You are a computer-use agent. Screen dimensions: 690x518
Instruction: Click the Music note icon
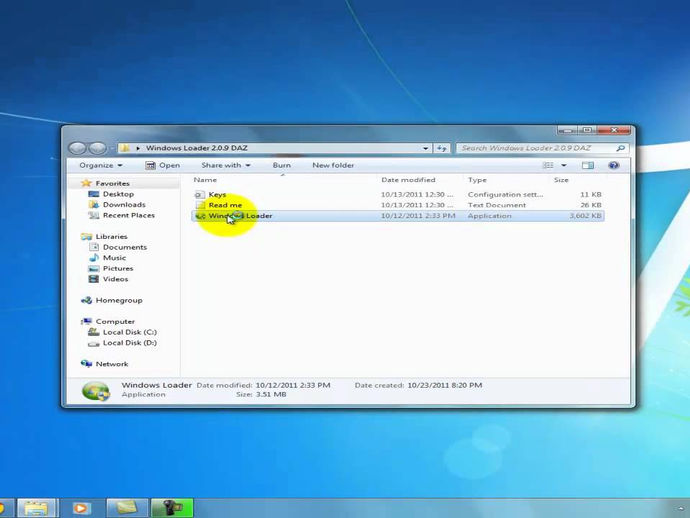[93, 257]
